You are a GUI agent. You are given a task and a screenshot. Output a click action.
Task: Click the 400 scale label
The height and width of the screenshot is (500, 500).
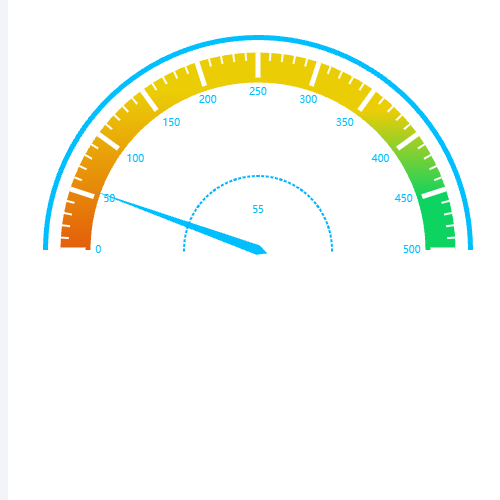(380, 158)
